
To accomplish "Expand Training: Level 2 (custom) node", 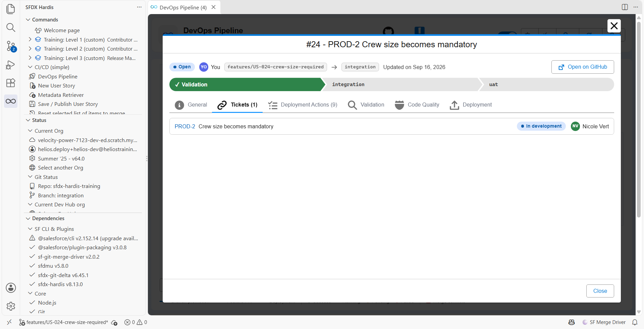I will click(30, 49).
